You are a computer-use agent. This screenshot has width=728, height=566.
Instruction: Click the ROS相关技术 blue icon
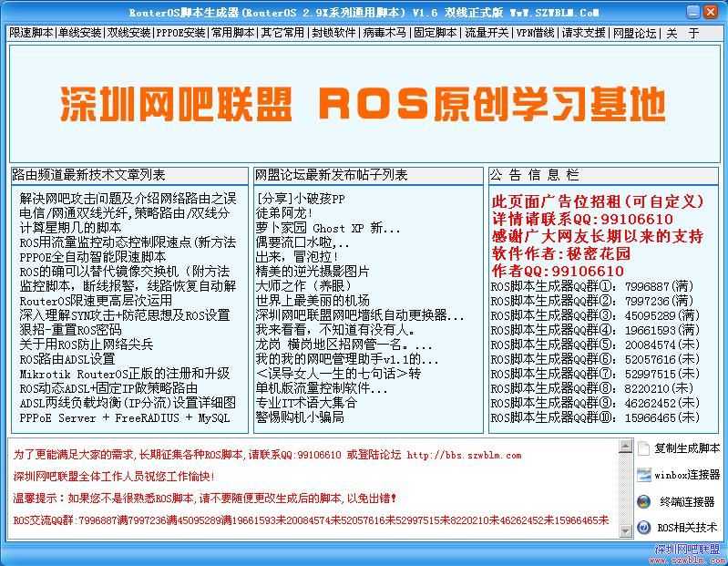click(643, 528)
